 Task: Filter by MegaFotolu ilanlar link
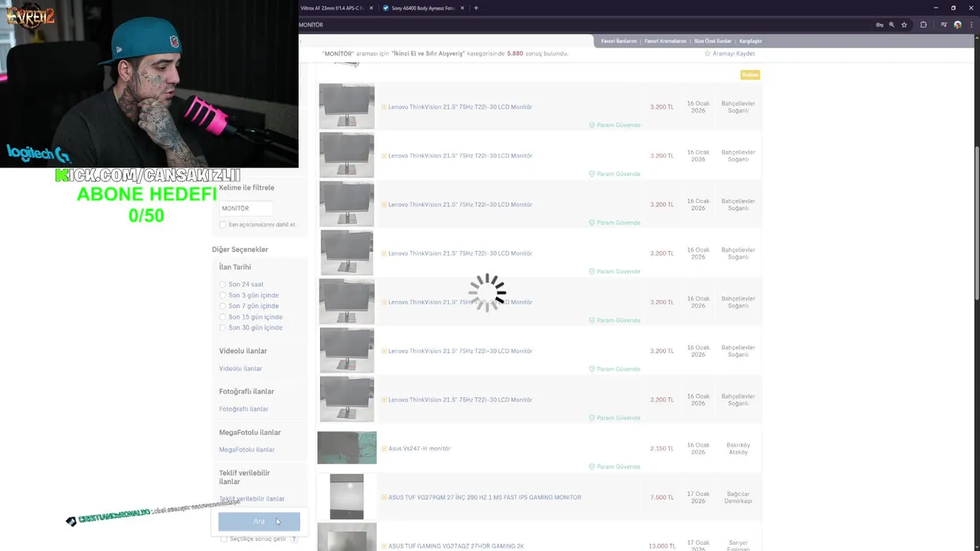[247, 450]
